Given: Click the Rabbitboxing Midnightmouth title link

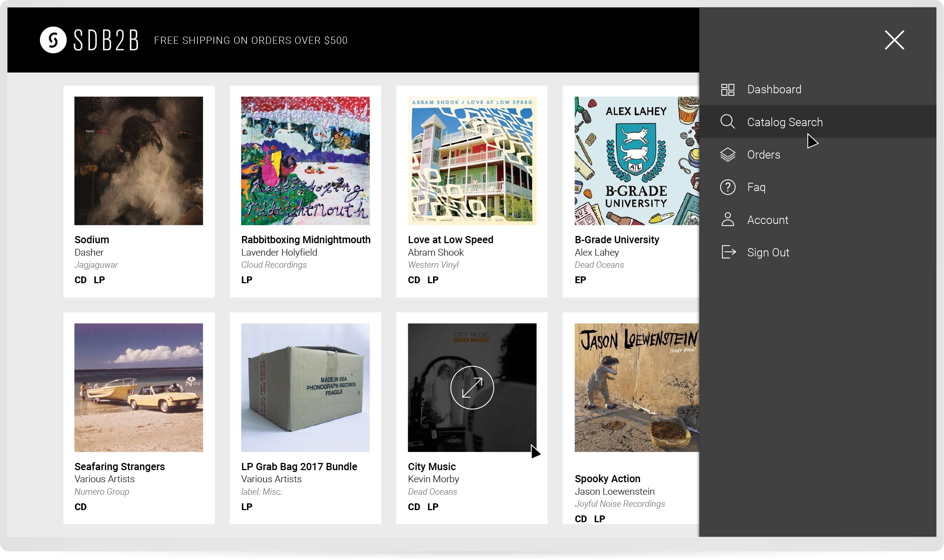Looking at the screenshot, I should pyautogui.click(x=306, y=240).
